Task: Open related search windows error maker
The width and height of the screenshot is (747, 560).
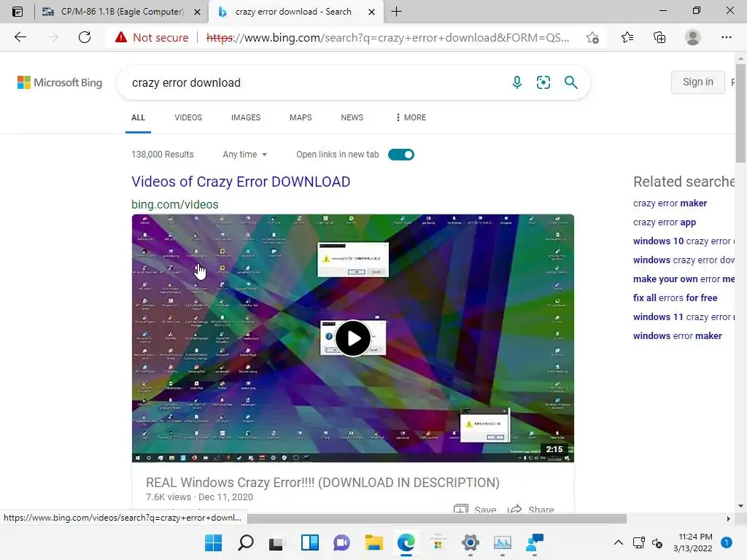Action: 678,335
